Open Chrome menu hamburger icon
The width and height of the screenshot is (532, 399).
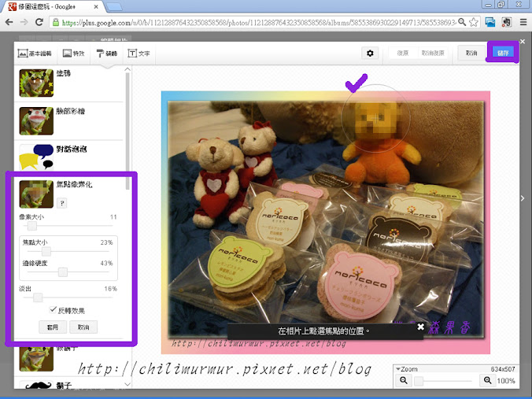tap(523, 22)
